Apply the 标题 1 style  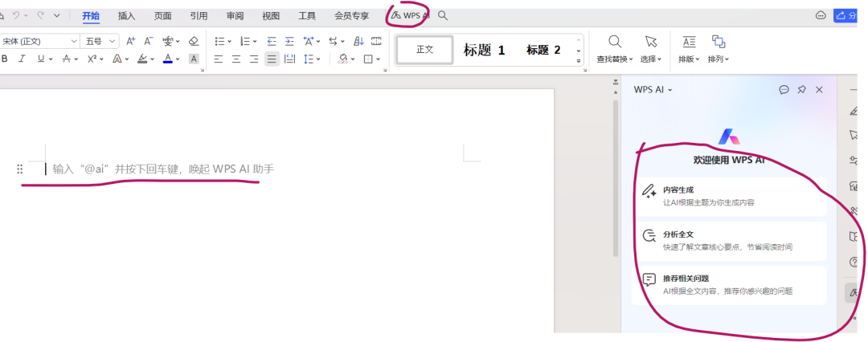(x=484, y=51)
